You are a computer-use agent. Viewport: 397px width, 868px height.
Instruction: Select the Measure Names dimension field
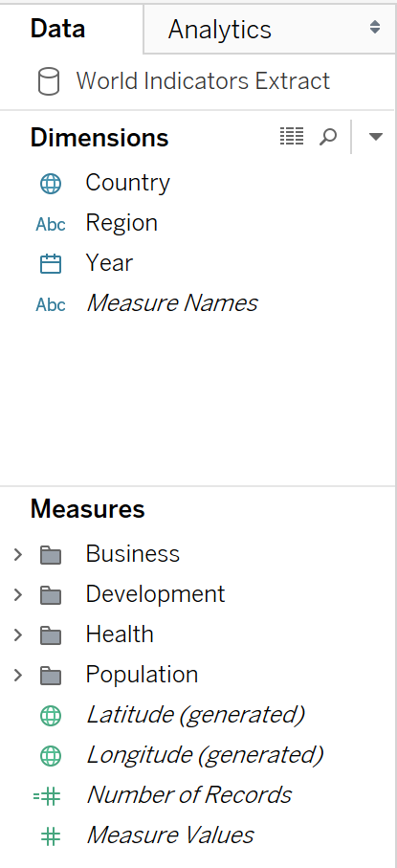[x=171, y=302]
